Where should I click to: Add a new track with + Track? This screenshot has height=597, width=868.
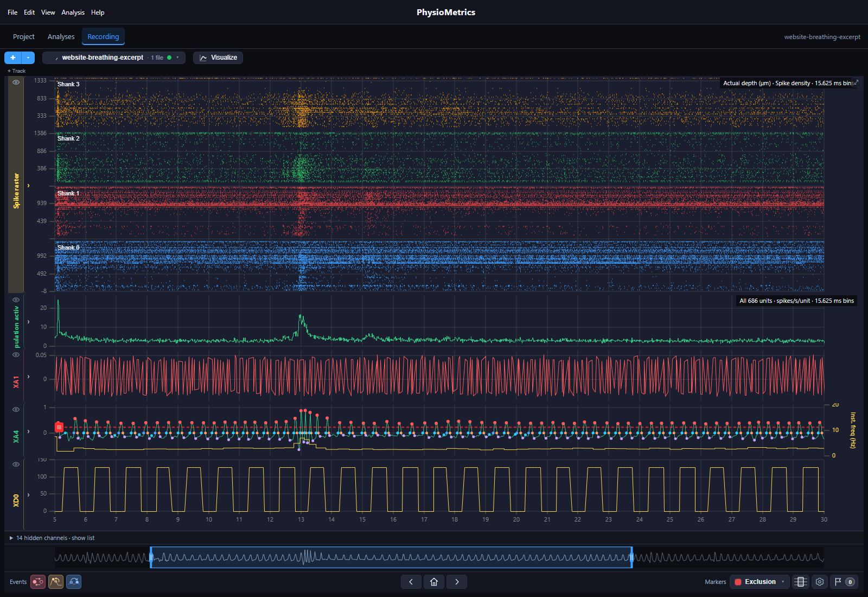(16, 71)
